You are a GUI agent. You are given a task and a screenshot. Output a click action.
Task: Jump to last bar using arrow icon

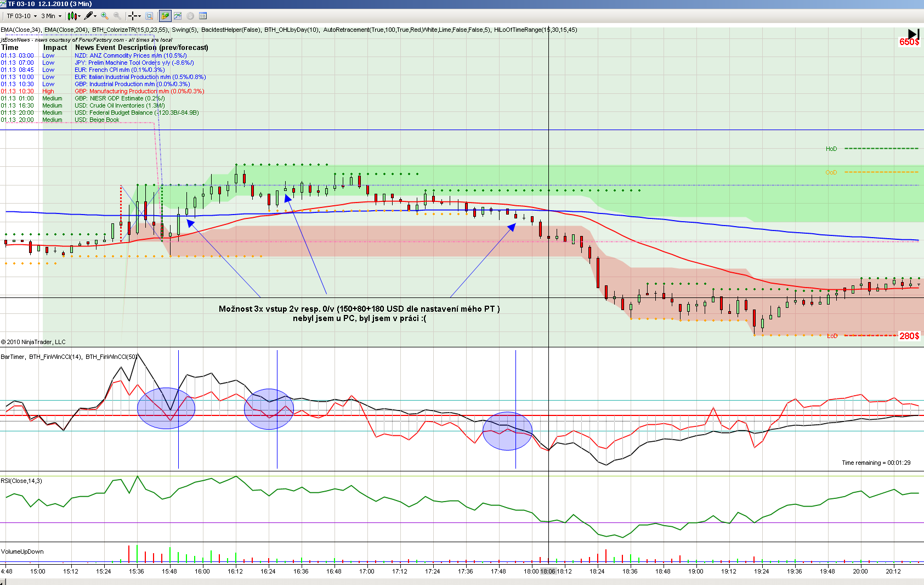pyautogui.click(x=913, y=34)
